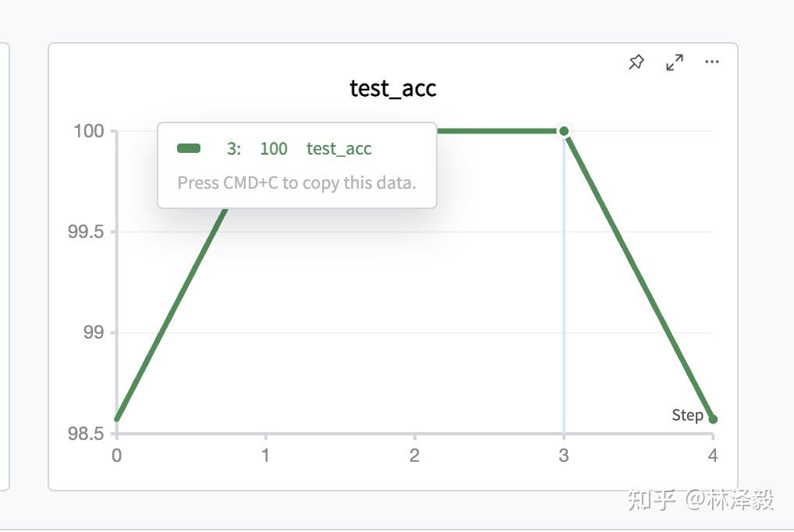The width and height of the screenshot is (794, 532).
Task: Click the data point at step 4
Action: [x=712, y=420]
